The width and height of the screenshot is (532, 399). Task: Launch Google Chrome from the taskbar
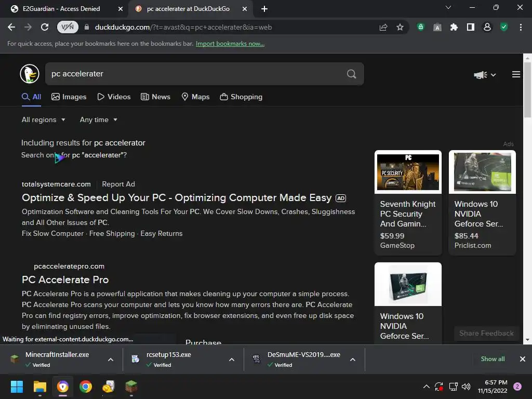click(86, 387)
